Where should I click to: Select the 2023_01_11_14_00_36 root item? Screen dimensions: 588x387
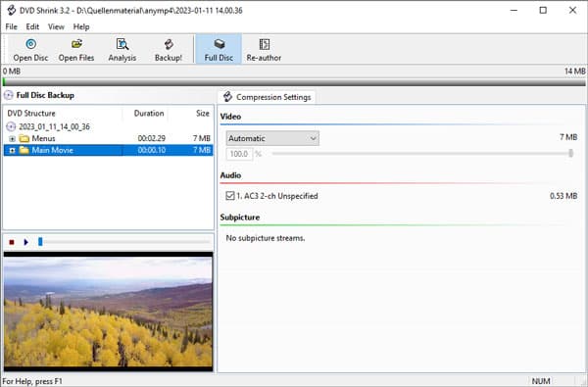54,126
